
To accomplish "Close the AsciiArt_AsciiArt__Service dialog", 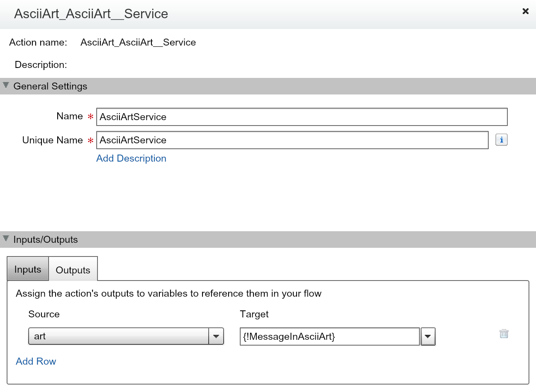I will pos(525,11).
